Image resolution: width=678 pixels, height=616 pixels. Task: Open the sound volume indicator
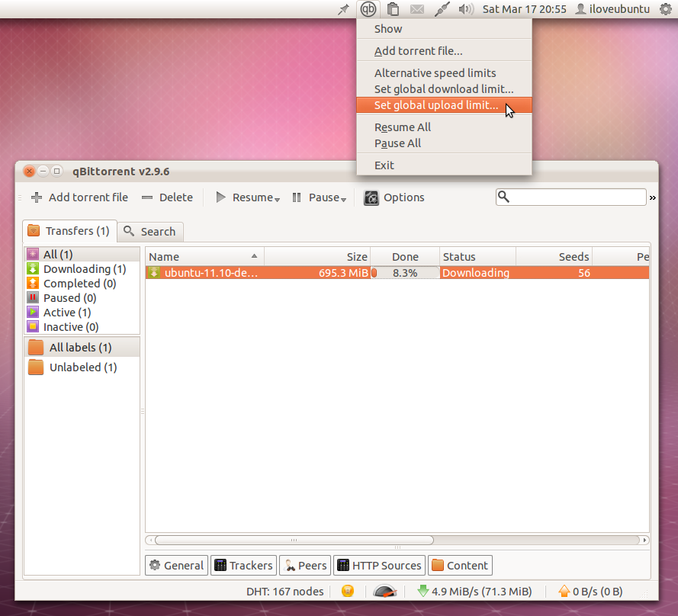466,9
